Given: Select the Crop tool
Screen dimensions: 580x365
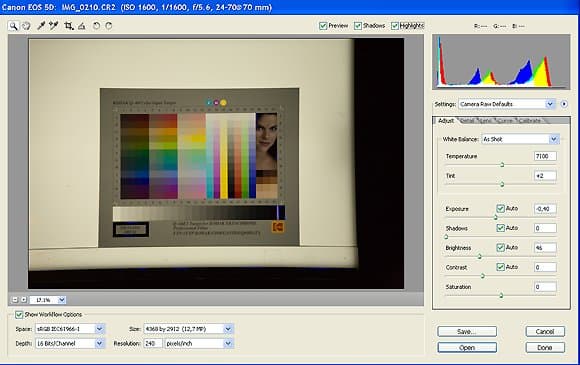Looking at the screenshot, I should point(68,26).
